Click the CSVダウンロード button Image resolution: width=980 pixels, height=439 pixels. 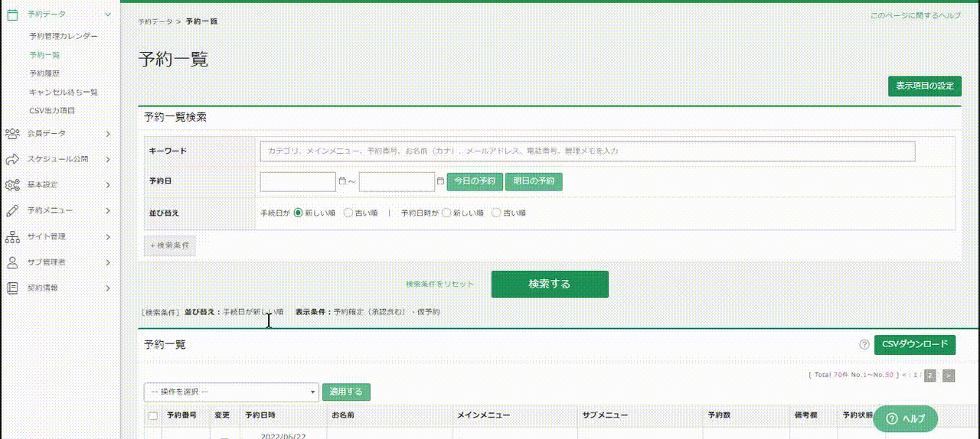coord(915,345)
